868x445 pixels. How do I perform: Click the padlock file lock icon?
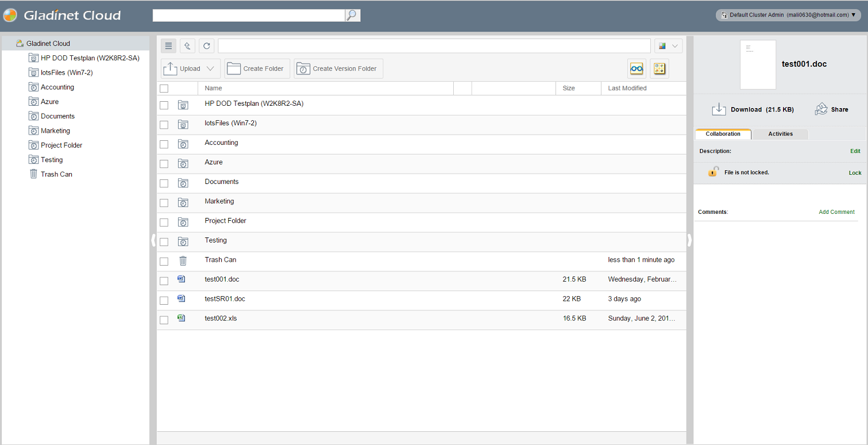coord(713,172)
